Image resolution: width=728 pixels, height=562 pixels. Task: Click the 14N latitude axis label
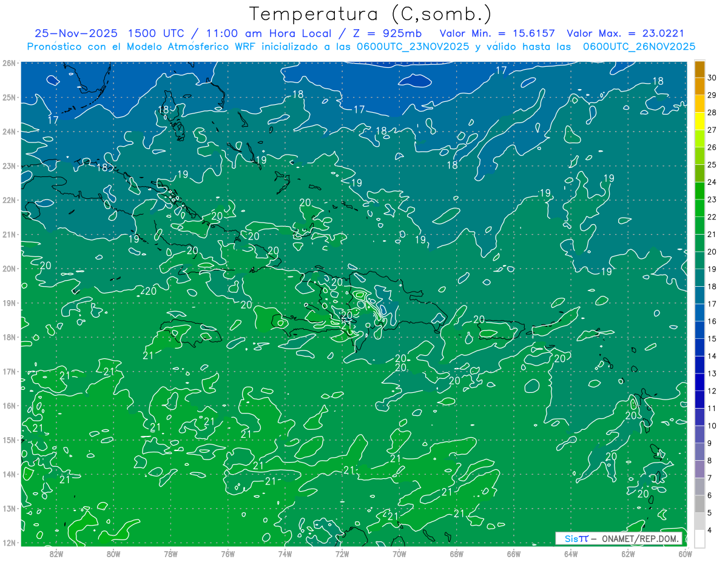click(x=9, y=474)
